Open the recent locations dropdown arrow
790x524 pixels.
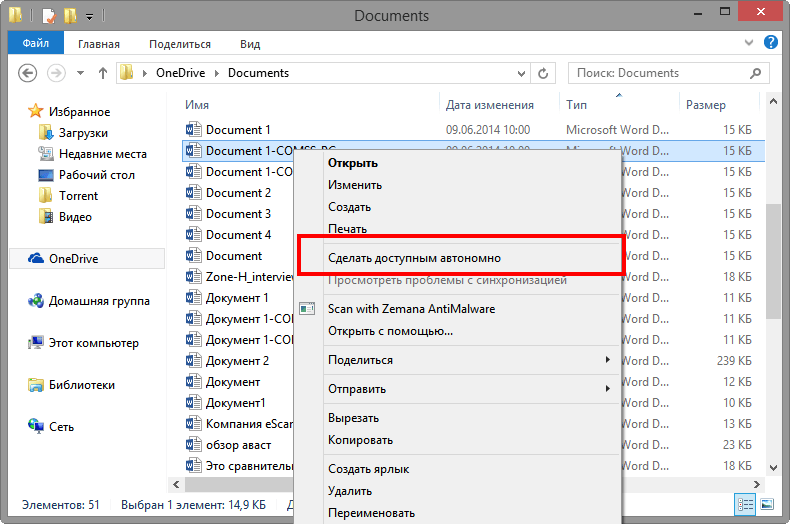click(x=80, y=73)
